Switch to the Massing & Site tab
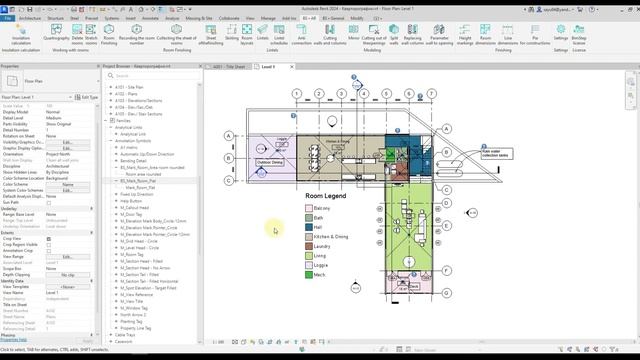The height and width of the screenshot is (360, 640). tap(199, 18)
